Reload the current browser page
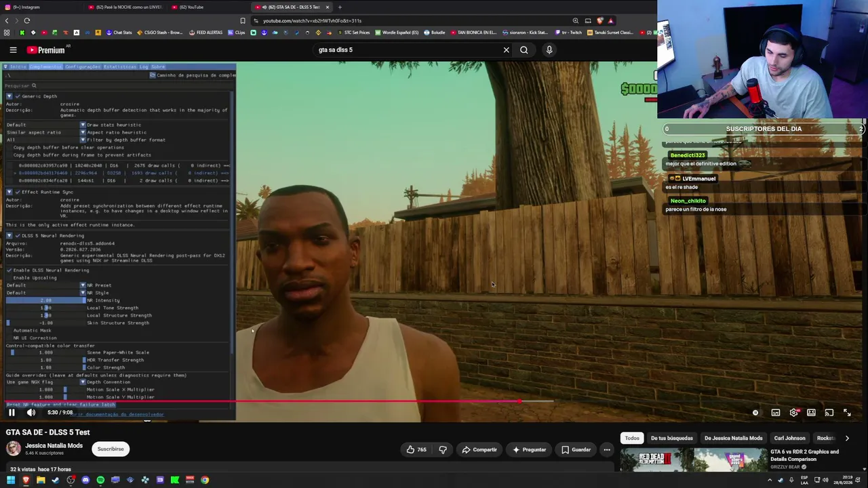The height and width of the screenshot is (488, 868). (27, 20)
